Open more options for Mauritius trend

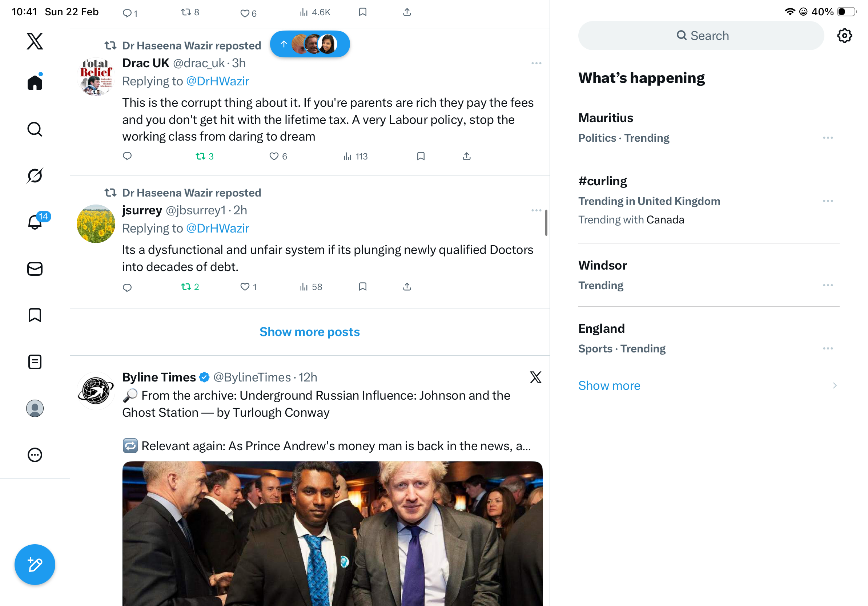click(827, 138)
